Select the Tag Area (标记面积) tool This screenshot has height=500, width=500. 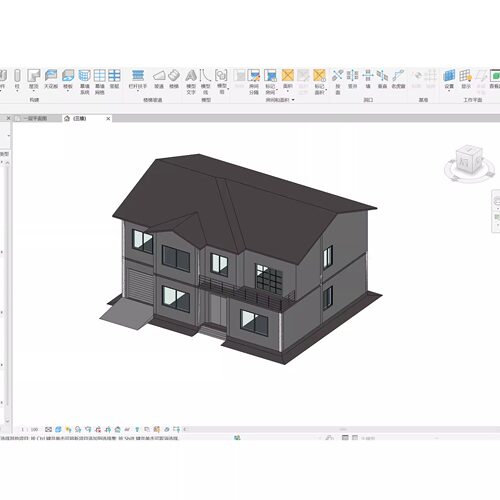click(319, 82)
